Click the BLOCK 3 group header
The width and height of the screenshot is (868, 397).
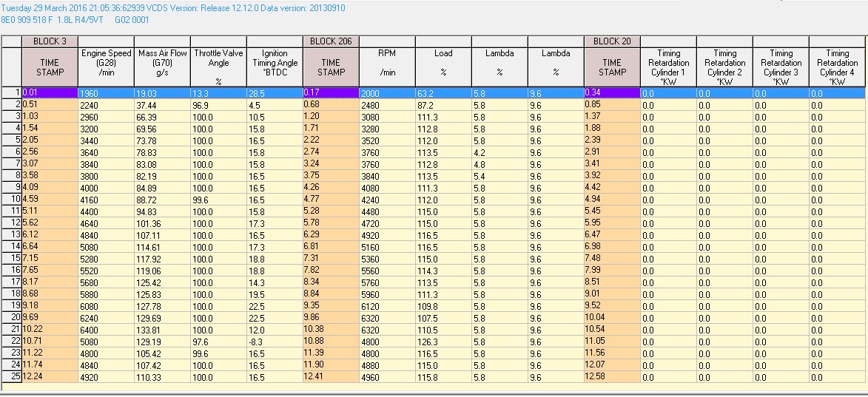pyautogui.click(x=50, y=41)
